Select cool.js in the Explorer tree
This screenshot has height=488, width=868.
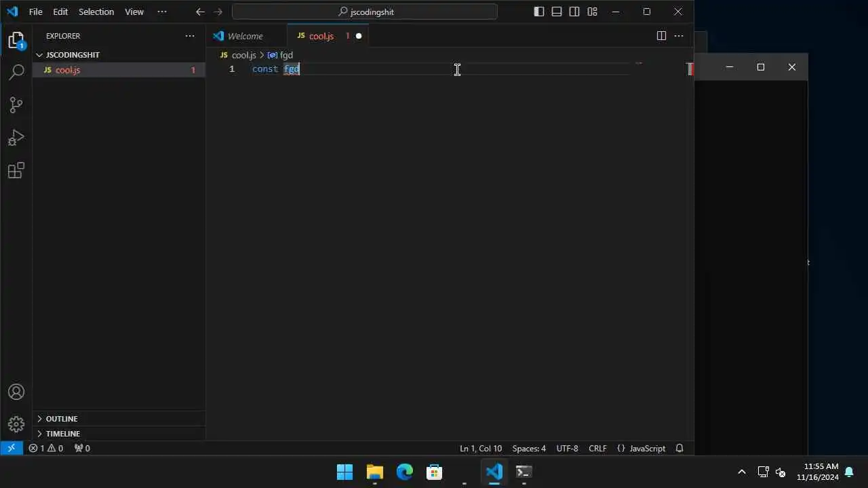coord(119,70)
